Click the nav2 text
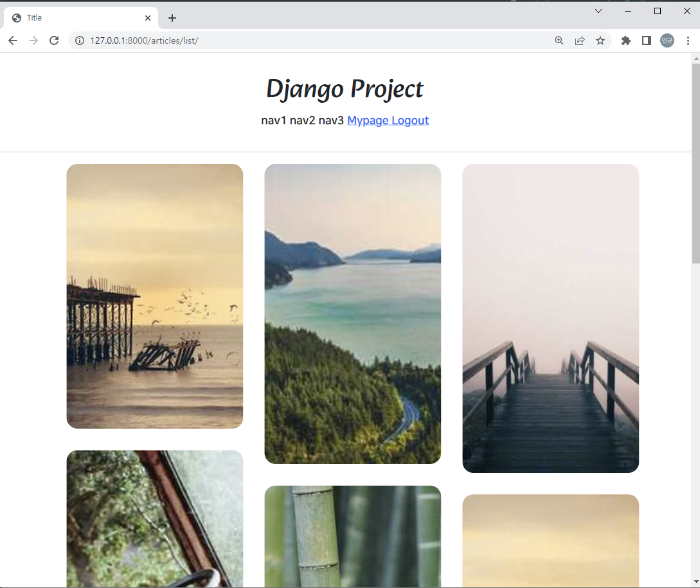 click(x=302, y=121)
